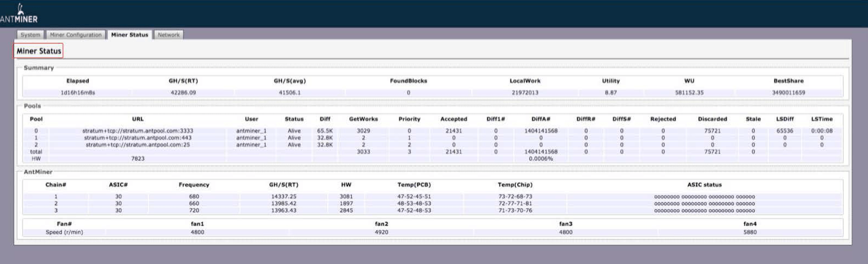Select the LSTime value 0:00:08
The width and height of the screenshot is (868, 264).
(822, 131)
